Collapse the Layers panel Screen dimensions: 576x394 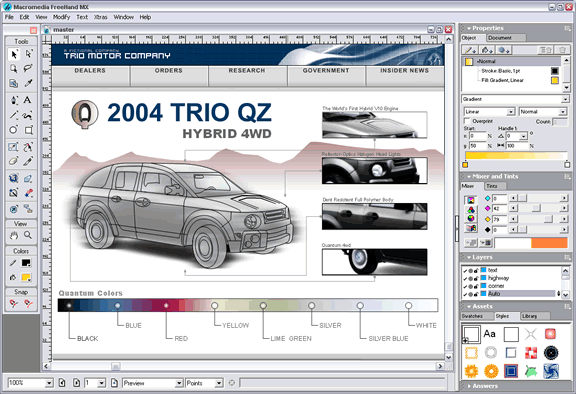point(469,257)
